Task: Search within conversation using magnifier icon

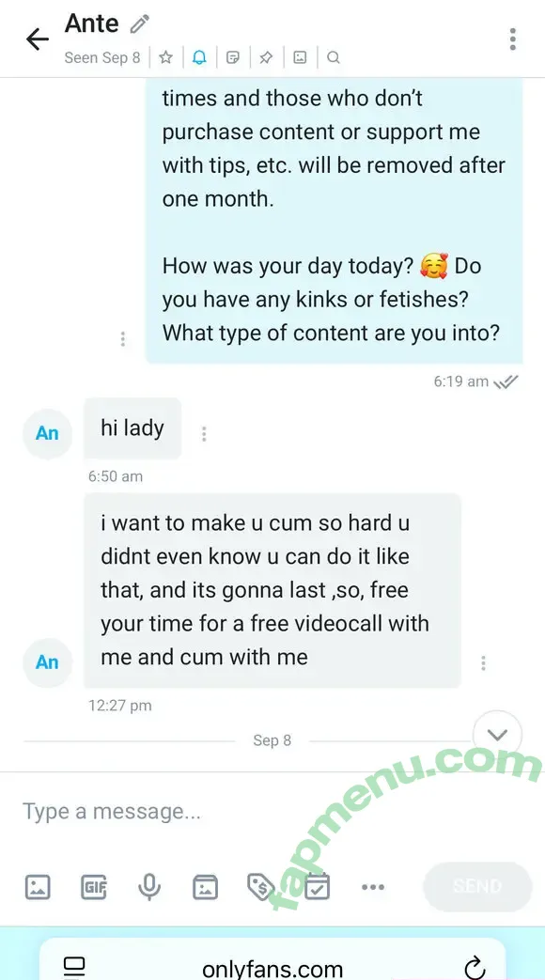Action: coord(334,57)
